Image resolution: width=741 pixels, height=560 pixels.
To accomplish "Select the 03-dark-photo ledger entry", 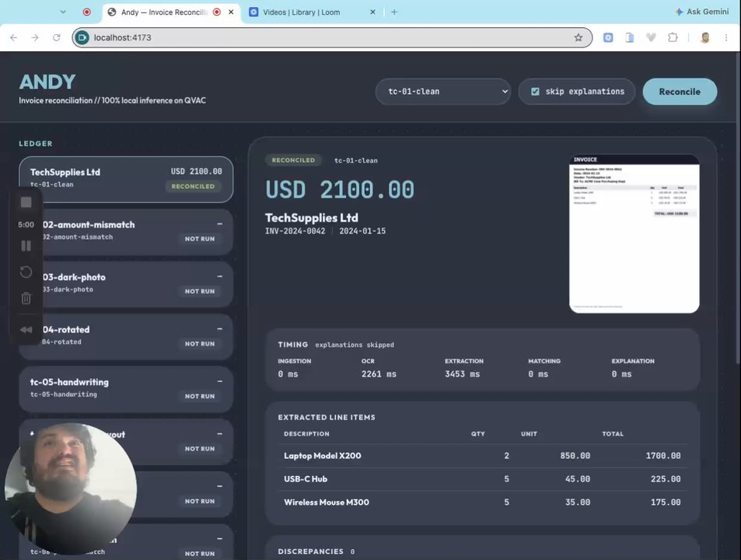I will [137, 284].
